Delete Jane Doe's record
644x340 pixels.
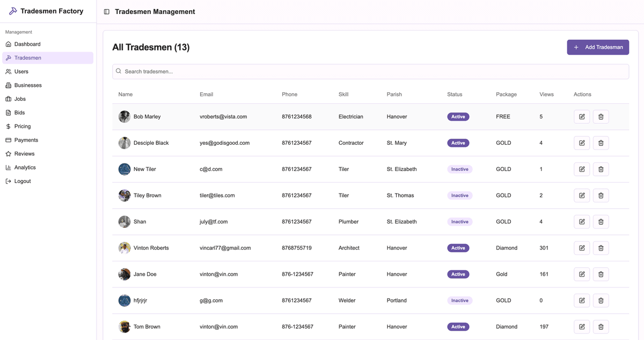(x=601, y=274)
